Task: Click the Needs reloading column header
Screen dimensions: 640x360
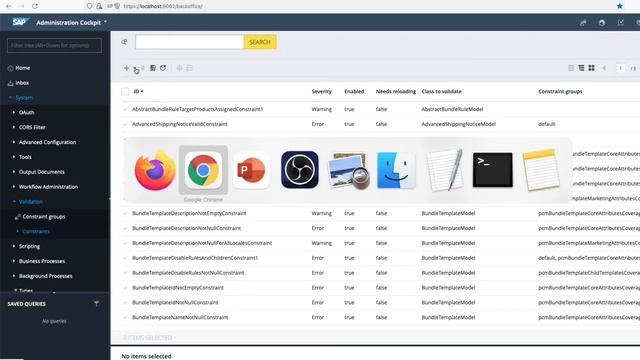Action: pos(396,91)
